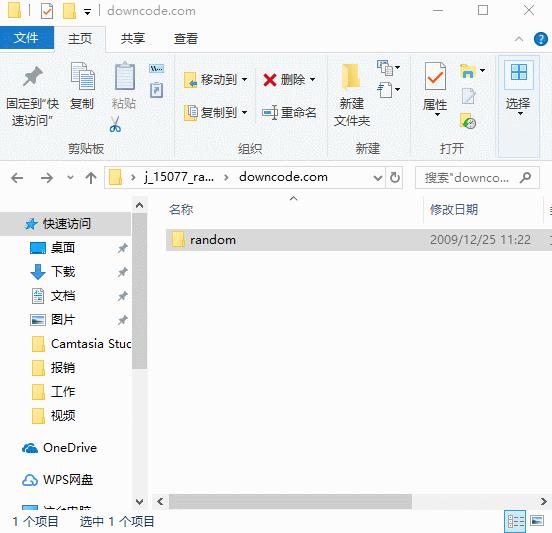This screenshot has width=552, height=533.
Task: Click the horizontal scrollbar right arrow
Action: (544, 501)
